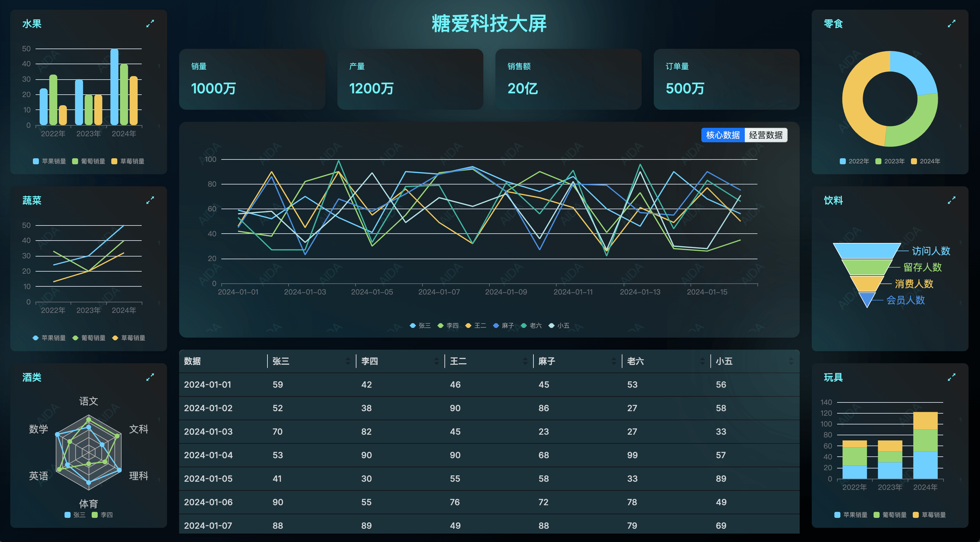Expand the 酒类 panel to fullscreen
This screenshot has width=980, height=542.
point(150,377)
